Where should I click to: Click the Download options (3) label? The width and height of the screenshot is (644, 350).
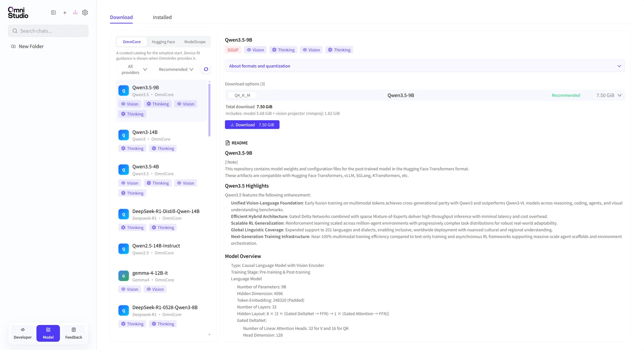[245, 84]
